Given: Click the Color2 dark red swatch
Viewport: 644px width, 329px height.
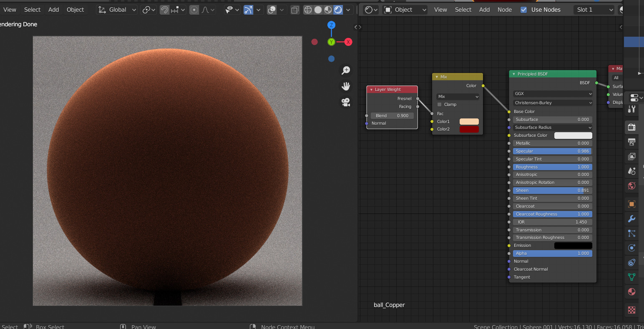Looking at the screenshot, I should pyautogui.click(x=469, y=129).
